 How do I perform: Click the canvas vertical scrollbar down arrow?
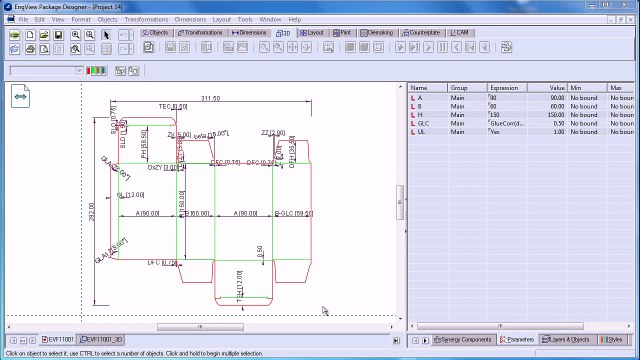[x=400, y=318]
